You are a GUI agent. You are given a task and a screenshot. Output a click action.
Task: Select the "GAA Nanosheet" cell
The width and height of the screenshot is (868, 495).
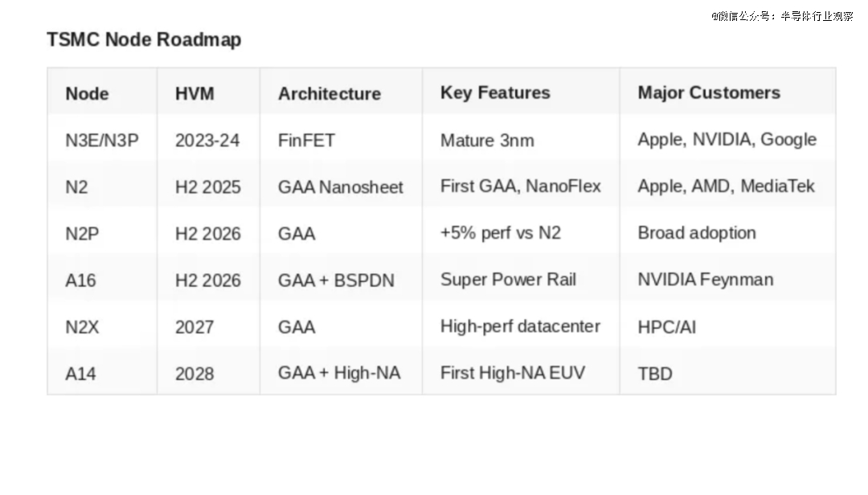click(x=341, y=187)
